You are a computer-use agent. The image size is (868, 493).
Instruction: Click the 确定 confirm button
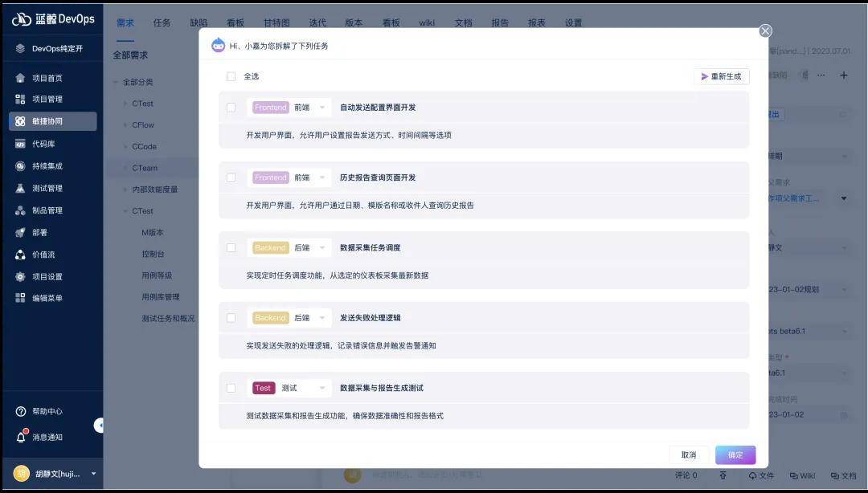(x=735, y=454)
